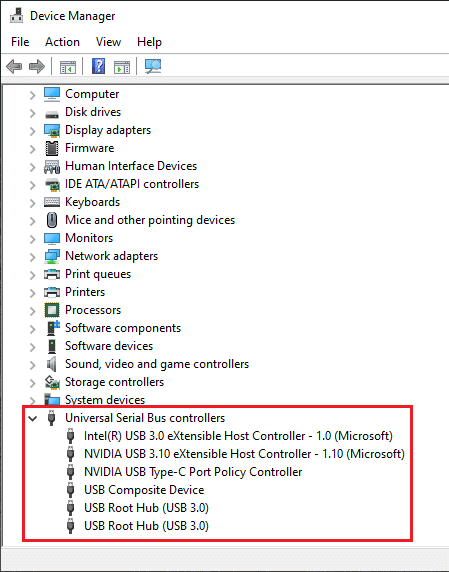
Task: Select Mice and other pointing devices
Action: [150, 220]
